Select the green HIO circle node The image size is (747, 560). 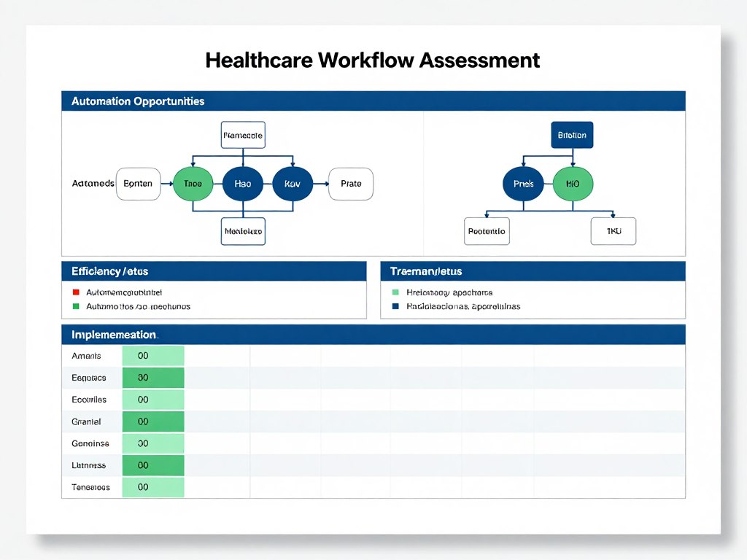tap(573, 184)
